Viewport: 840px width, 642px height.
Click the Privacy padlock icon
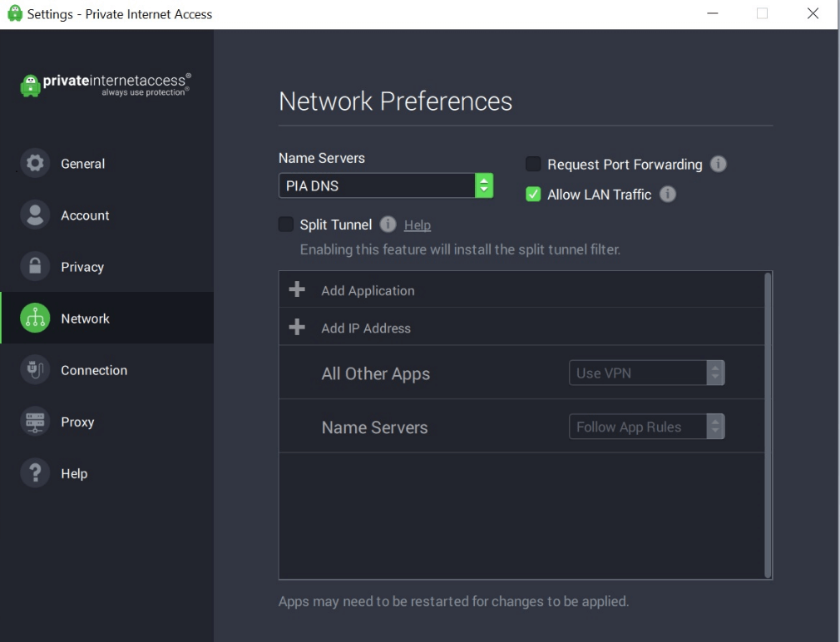coord(35,266)
